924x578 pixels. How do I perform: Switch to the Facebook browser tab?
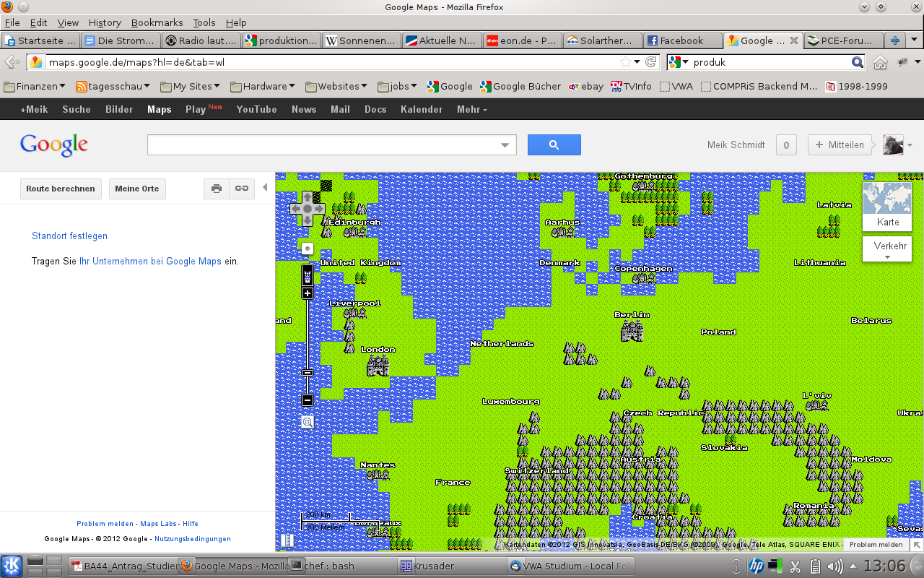click(x=681, y=40)
